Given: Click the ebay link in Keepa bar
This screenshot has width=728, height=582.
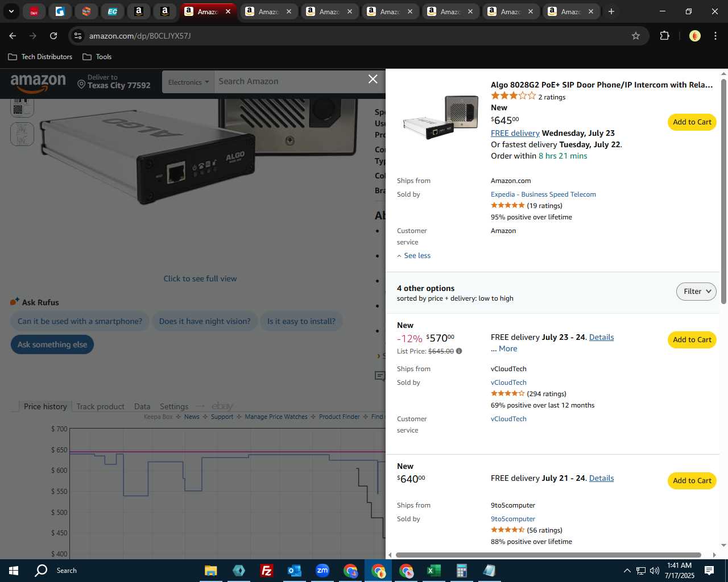Looking at the screenshot, I should [222, 406].
